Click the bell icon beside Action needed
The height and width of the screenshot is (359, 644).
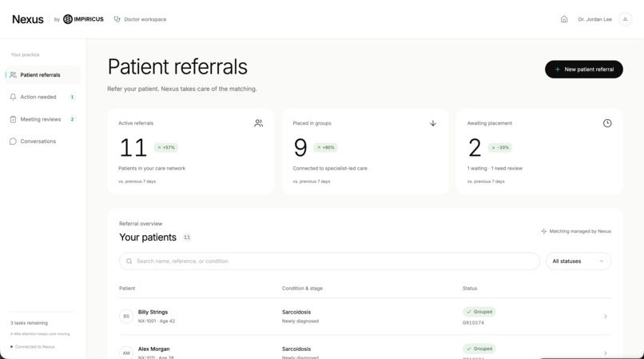[13, 97]
